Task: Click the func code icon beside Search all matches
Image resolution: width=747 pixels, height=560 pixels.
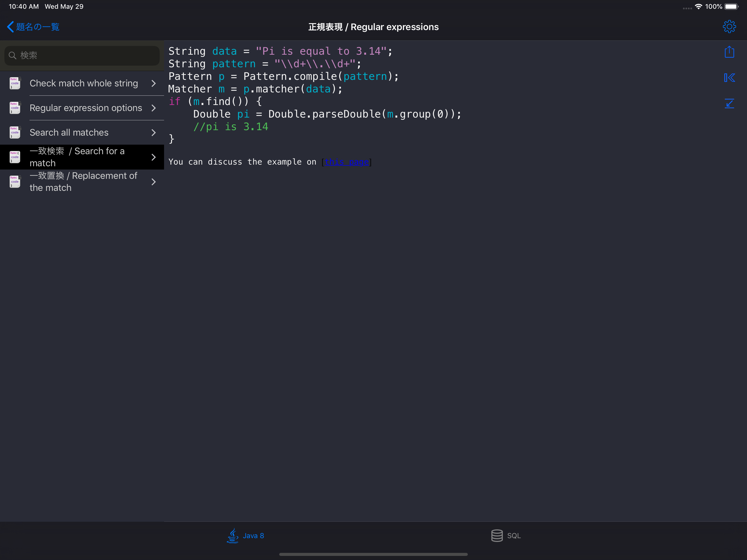Action: [x=14, y=132]
